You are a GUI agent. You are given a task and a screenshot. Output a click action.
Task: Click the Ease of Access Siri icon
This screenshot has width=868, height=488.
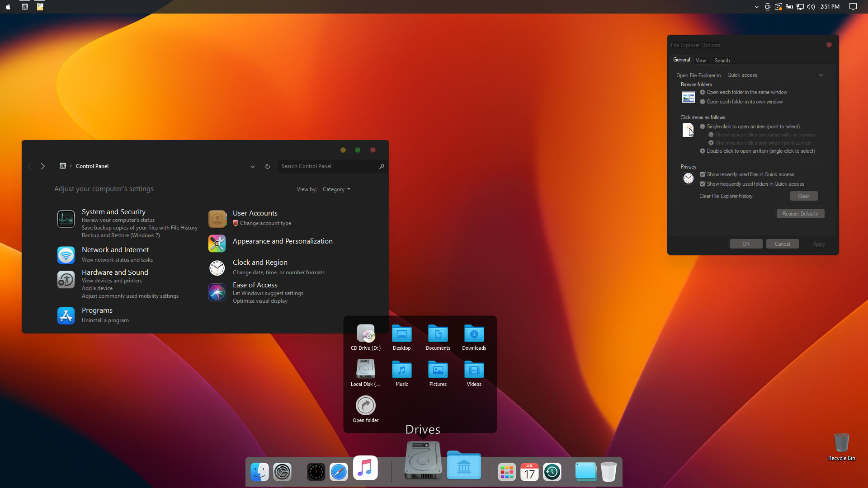pyautogui.click(x=217, y=292)
